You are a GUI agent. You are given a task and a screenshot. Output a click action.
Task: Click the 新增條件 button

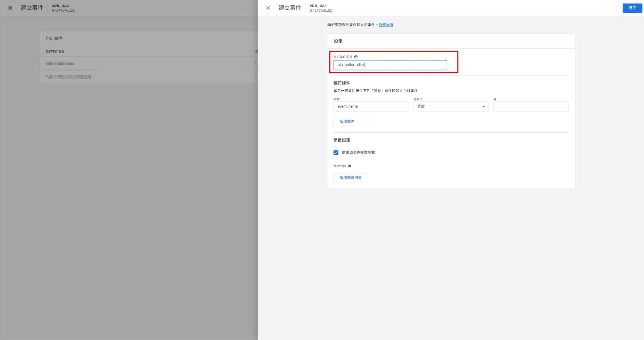[x=347, y=121]
